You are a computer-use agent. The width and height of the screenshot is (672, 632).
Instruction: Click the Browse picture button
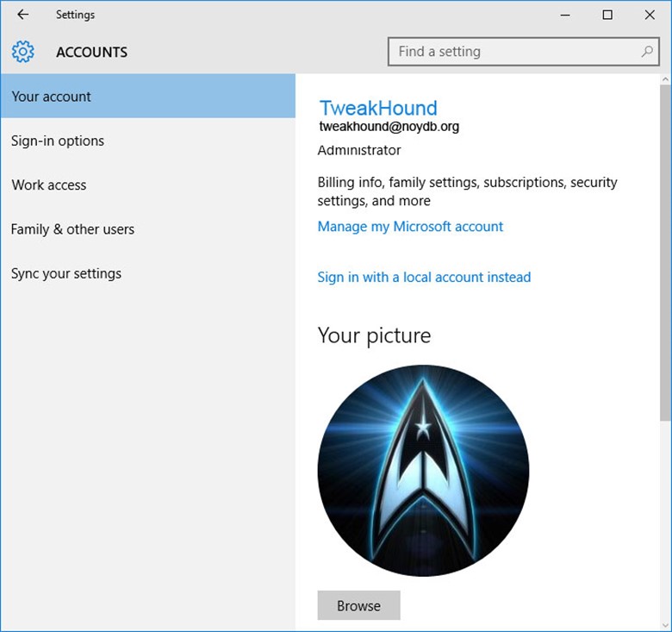pos(358,605)
